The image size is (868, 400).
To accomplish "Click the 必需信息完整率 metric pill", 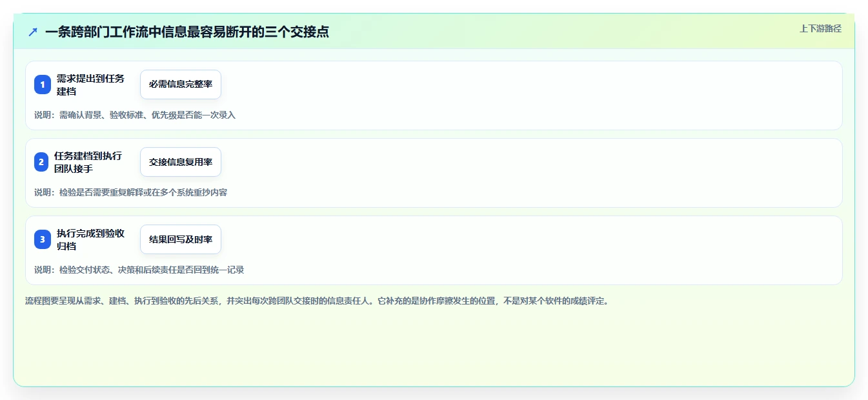I will pos(181,85).
